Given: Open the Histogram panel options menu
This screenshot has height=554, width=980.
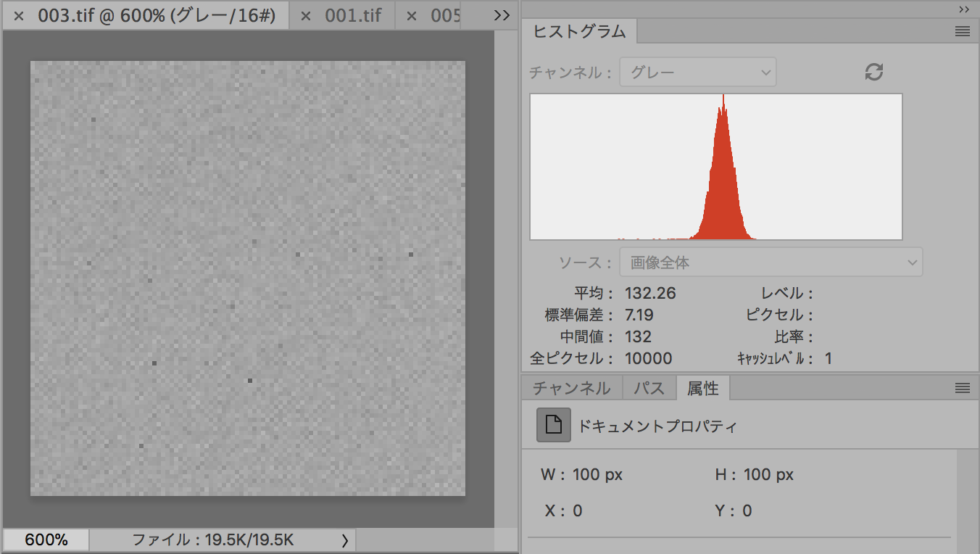Looking at the screenshot, I should [962, 31].
